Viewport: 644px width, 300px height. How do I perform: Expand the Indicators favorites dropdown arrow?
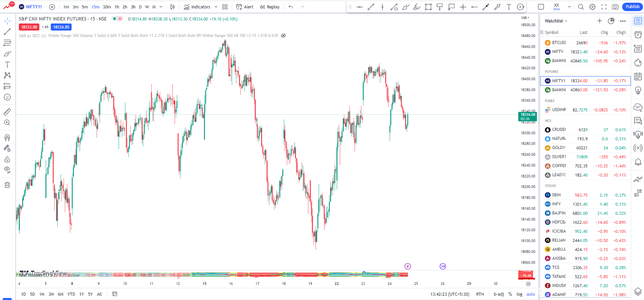[216, 7]
